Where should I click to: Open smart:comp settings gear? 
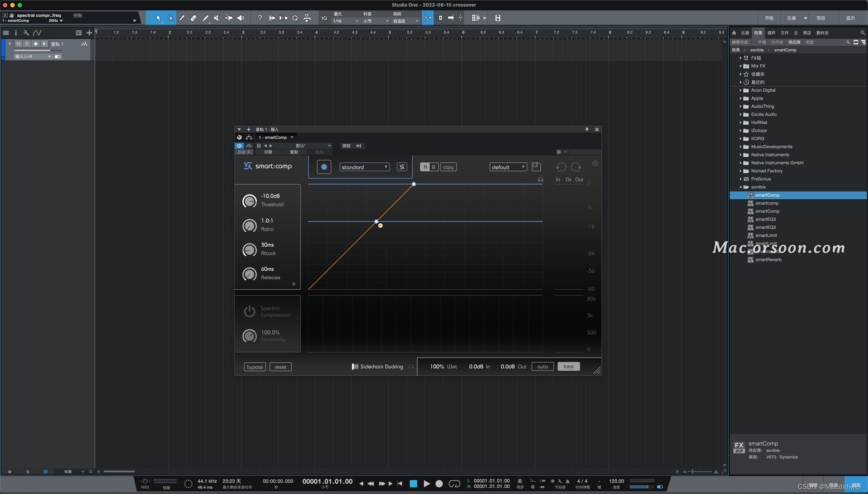tap(595, 164)
